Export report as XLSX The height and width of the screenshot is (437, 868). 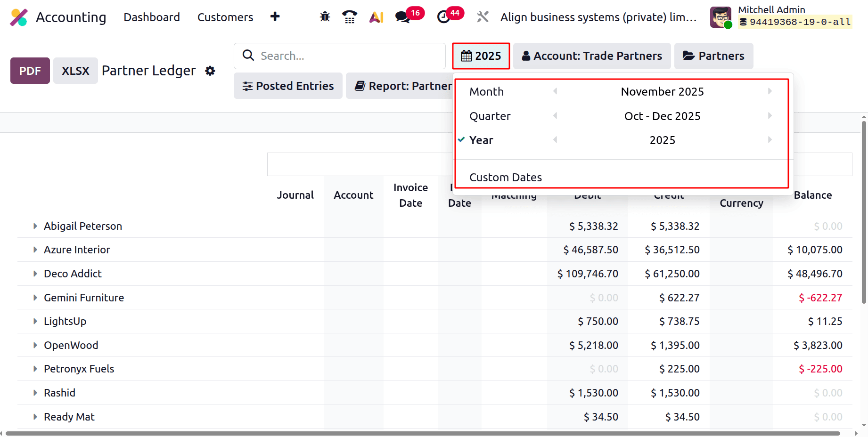click(75, 71)
